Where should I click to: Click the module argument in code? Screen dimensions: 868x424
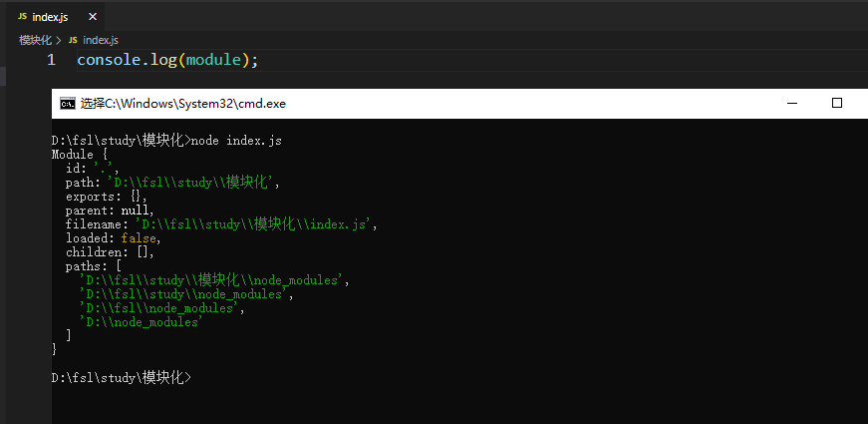213,60
